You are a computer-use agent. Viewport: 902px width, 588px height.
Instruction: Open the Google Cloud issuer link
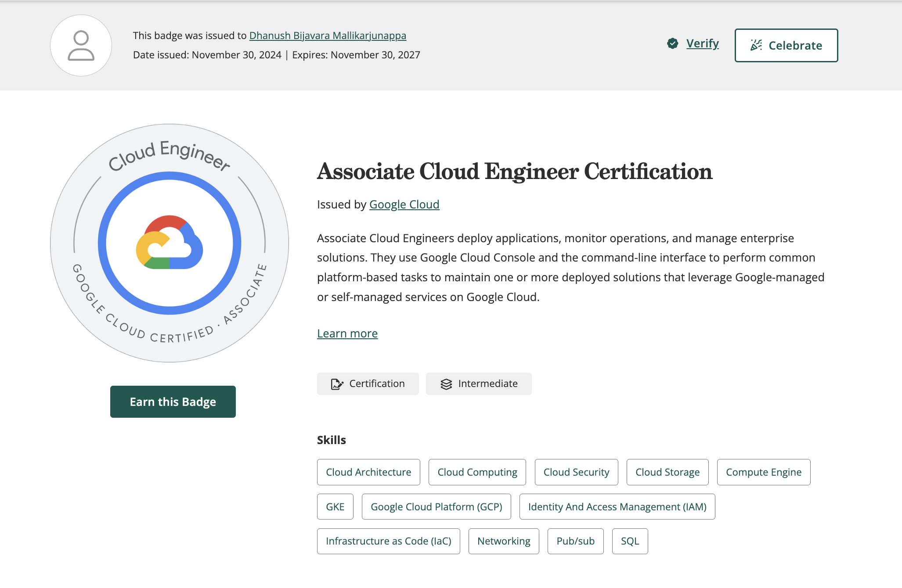click(404, 204)
